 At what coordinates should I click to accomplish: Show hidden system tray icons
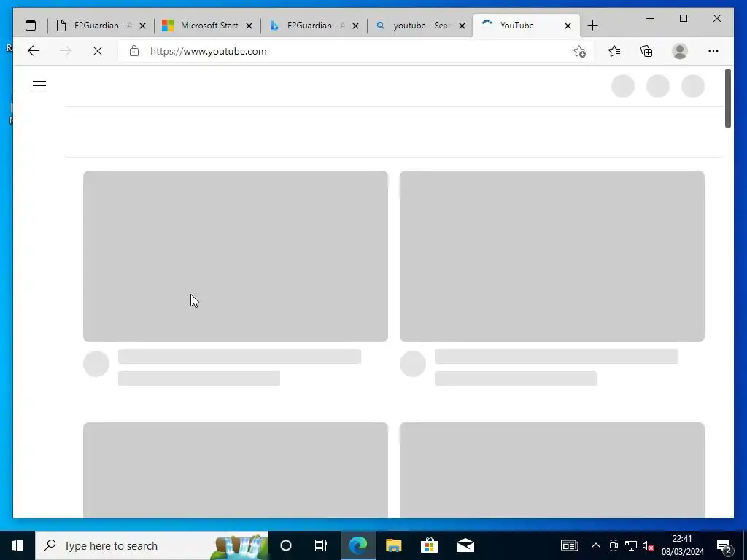(x=595, y=545)
